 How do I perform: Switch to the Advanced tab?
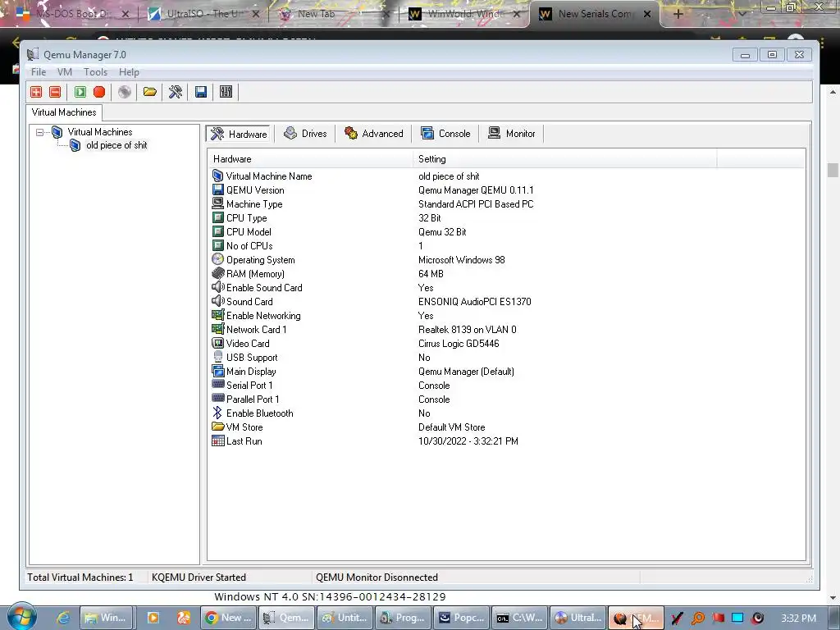(374, 134)
